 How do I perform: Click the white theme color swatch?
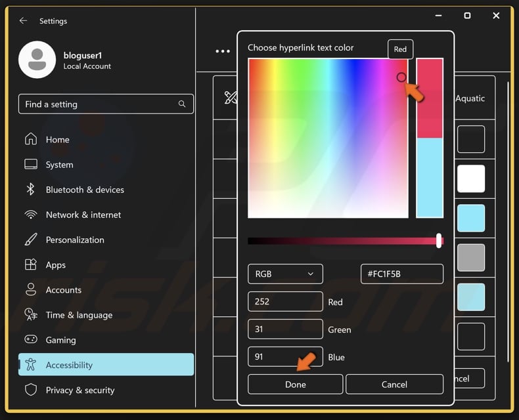(471, 178)
